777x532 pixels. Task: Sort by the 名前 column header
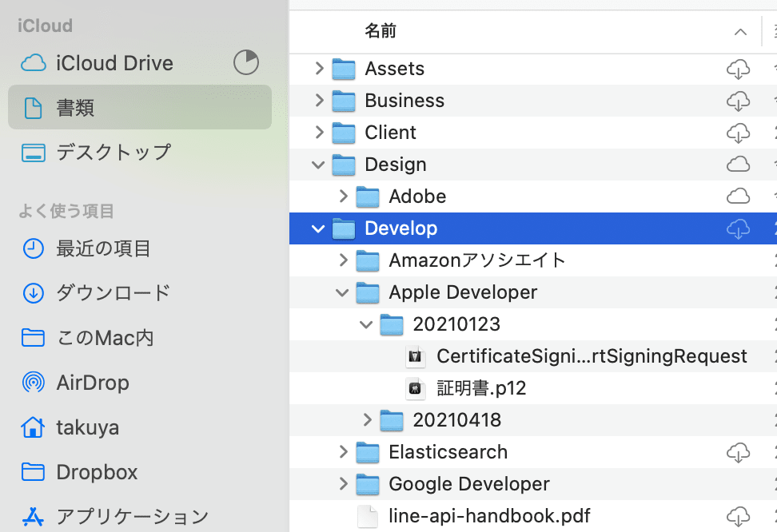(381, 31)
